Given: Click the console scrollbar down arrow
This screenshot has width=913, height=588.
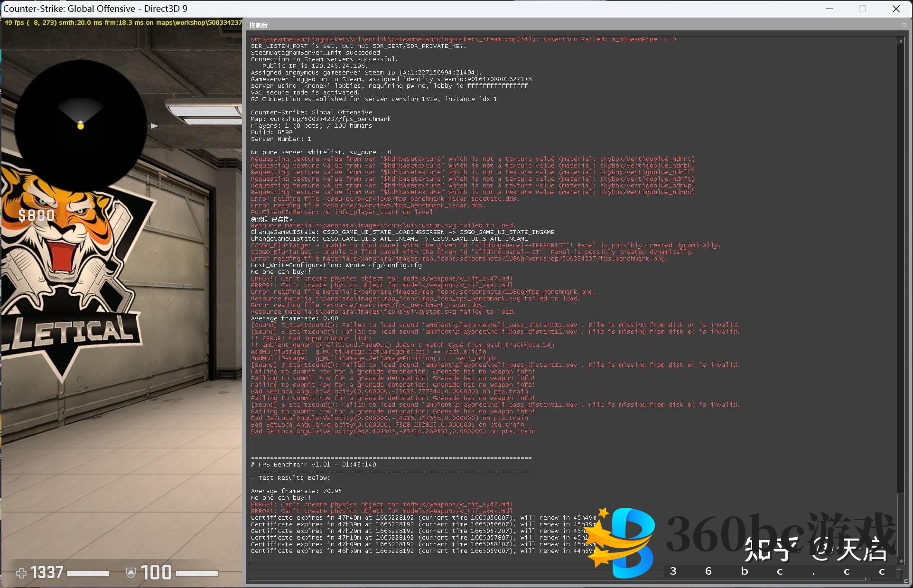Looking at the screenshot, I should [x=901, y=561].
